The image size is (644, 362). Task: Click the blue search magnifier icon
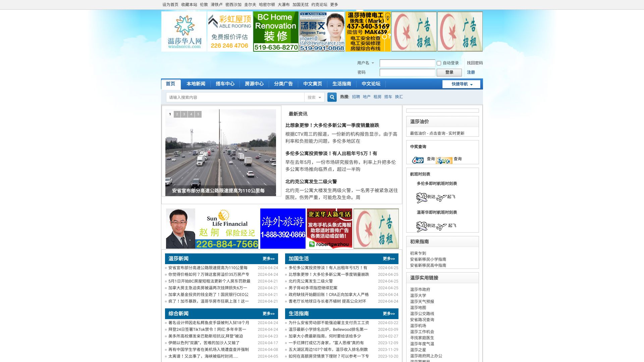click(x=332, y=97)
